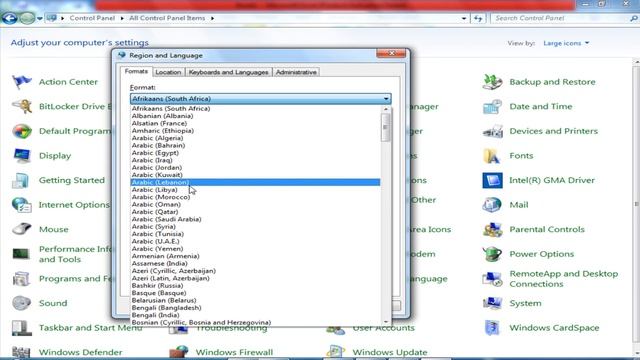Screen dimensions: 640x360
Task: Open the Power Options icon
Action: 492,254
